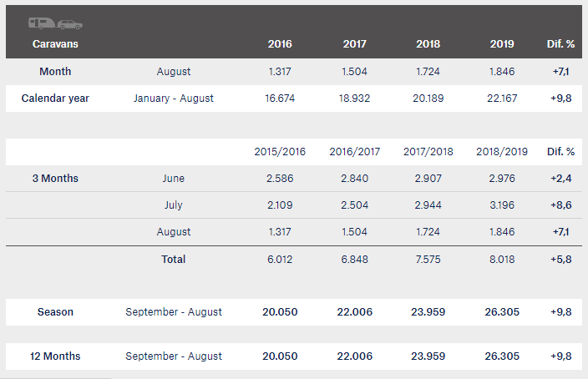Select the 3 Months row label
Viewport: 588px width, 379px height.
[x=55, y=178]
